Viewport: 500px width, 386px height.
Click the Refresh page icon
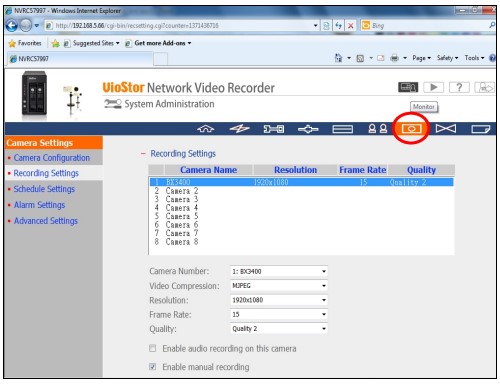click(x=339, y=26)
